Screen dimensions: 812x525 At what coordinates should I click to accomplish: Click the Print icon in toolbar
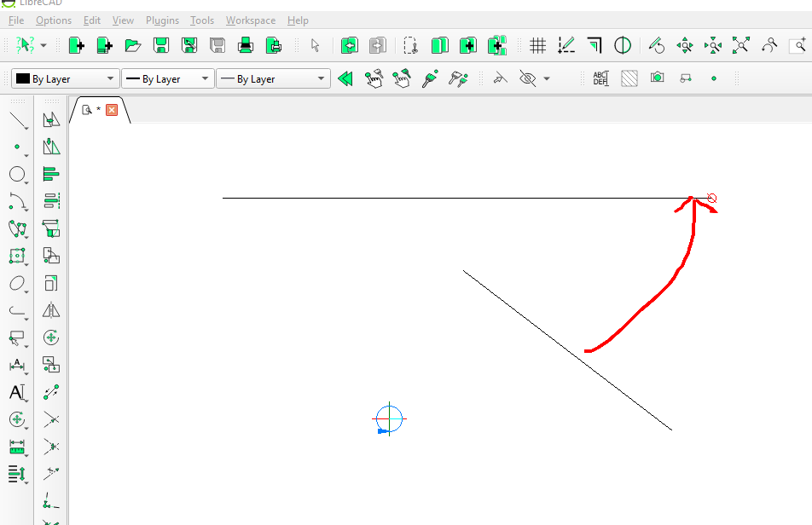pyautogui.click(x=246, y=45)
